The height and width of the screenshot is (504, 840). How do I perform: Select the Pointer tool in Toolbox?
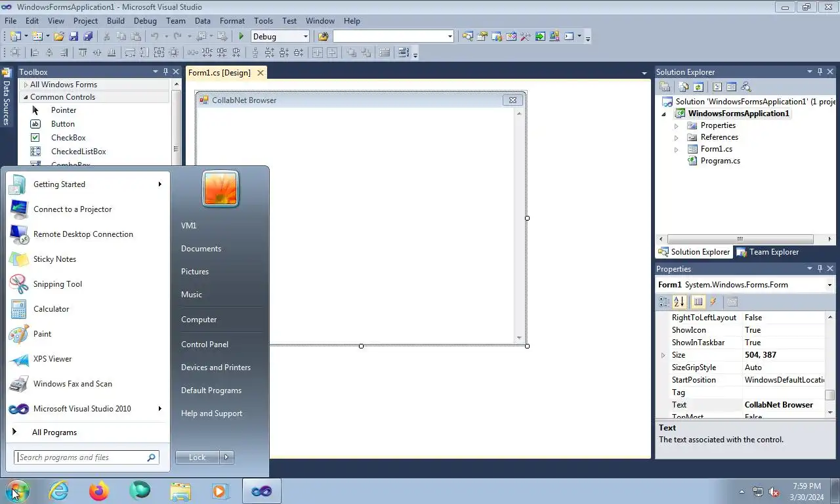[x=63, y=110]
